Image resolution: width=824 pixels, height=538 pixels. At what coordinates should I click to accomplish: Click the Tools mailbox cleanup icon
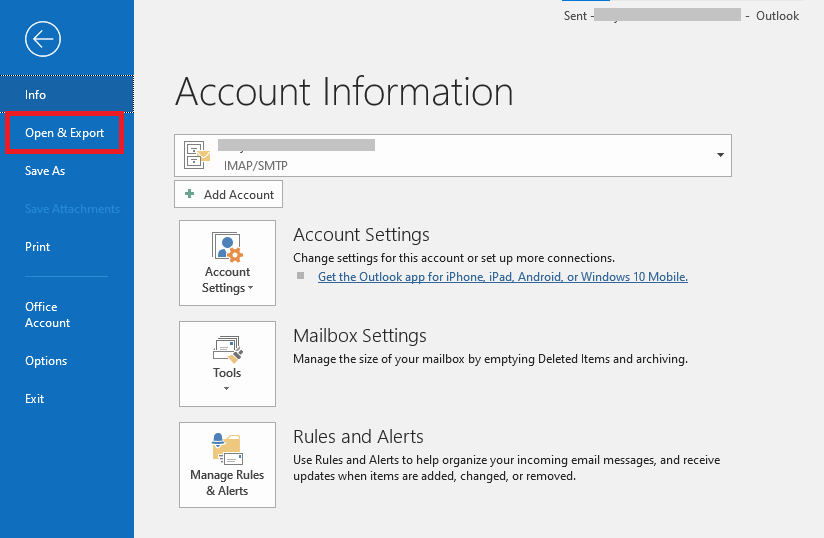[x=228, y=349]
